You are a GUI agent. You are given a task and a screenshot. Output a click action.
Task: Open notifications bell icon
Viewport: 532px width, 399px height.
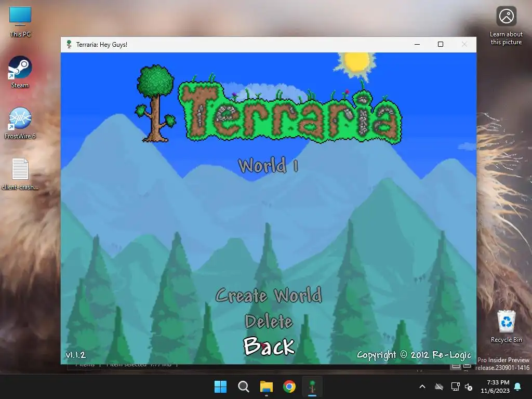tap(518, 387)
